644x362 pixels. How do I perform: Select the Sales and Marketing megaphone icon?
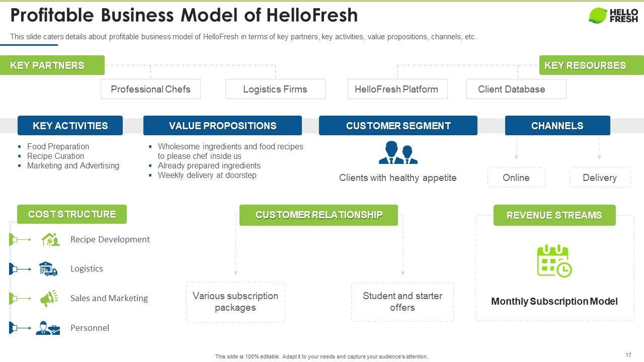(49, 298)
